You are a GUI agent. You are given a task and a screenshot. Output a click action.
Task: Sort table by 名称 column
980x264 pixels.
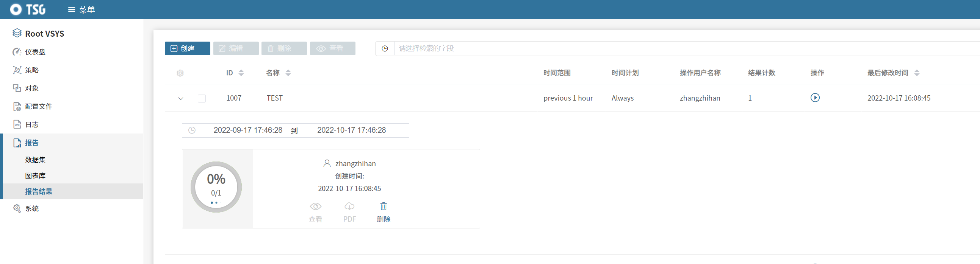point(288,73)
